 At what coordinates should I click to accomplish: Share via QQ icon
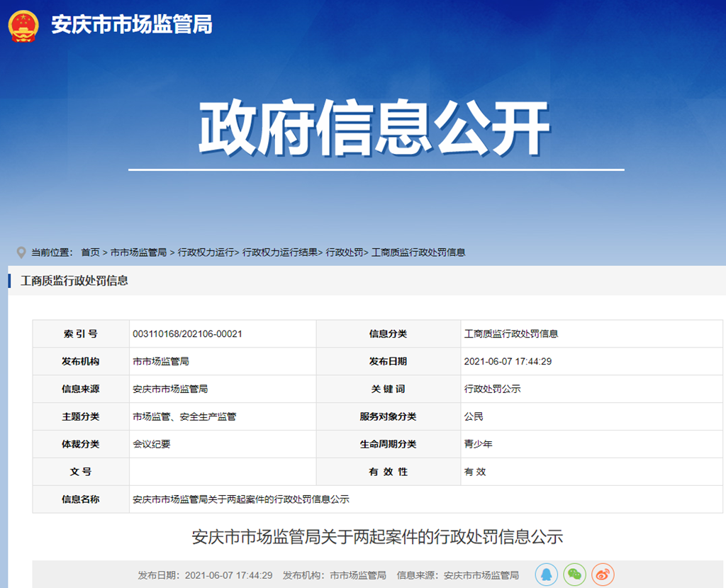click(x=547, y=575)
